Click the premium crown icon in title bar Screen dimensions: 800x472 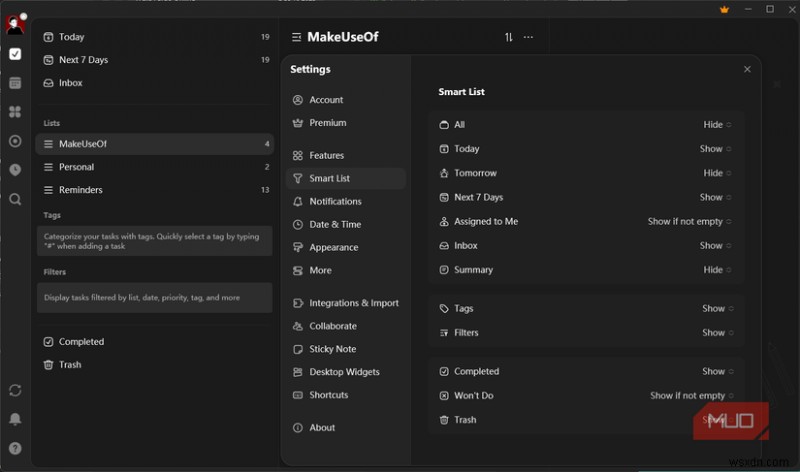(x=724, y=10)
